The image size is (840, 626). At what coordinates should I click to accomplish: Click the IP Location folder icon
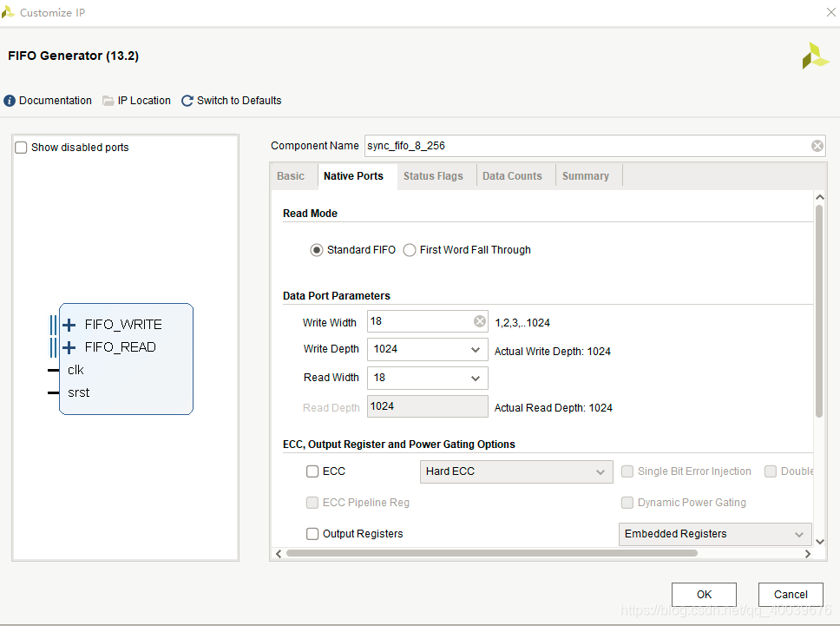108,101
